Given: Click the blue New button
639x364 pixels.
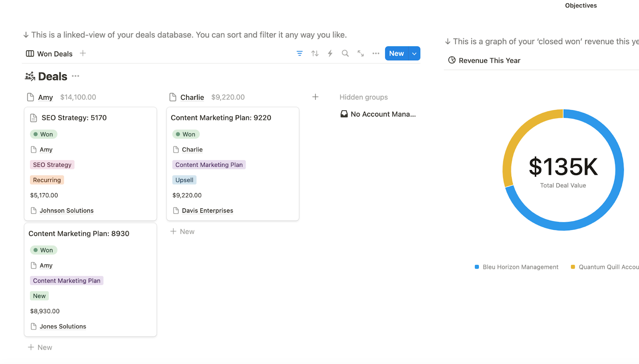Looking at the screenshot, I should tap(397, 53).
